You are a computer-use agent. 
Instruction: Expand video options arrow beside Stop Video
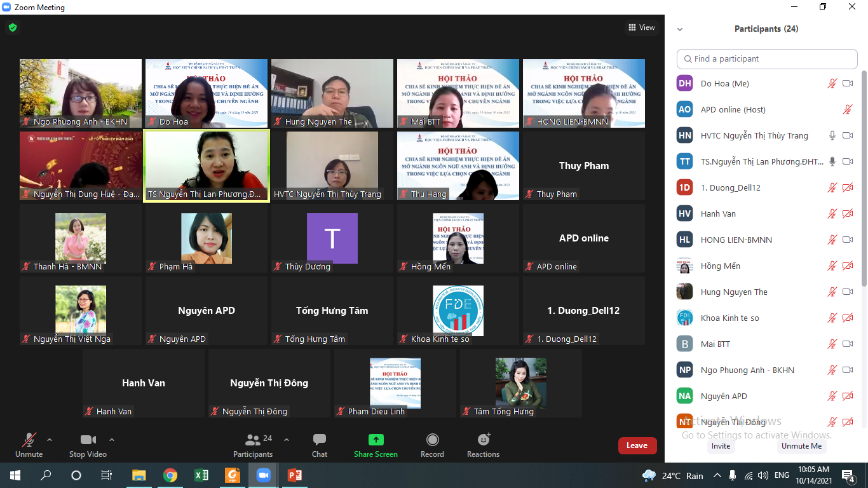coord(112,439)
